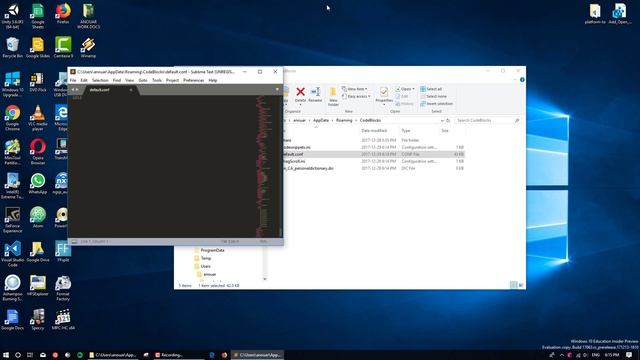The image size is (640, 360).
Task: Click Rename in File Explorer ribbon
Action: tap(315, 95)
